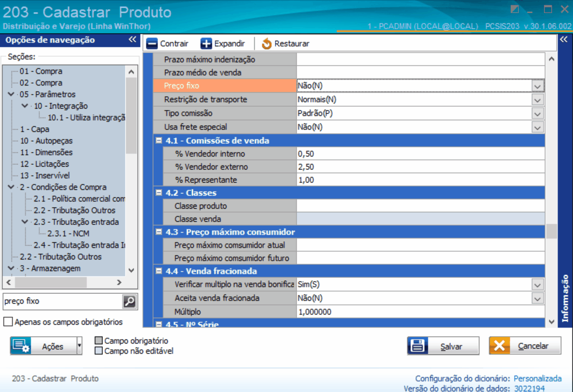
Task: Open the Verificar multiplo na venda dropdown
Action: point(537,285)
